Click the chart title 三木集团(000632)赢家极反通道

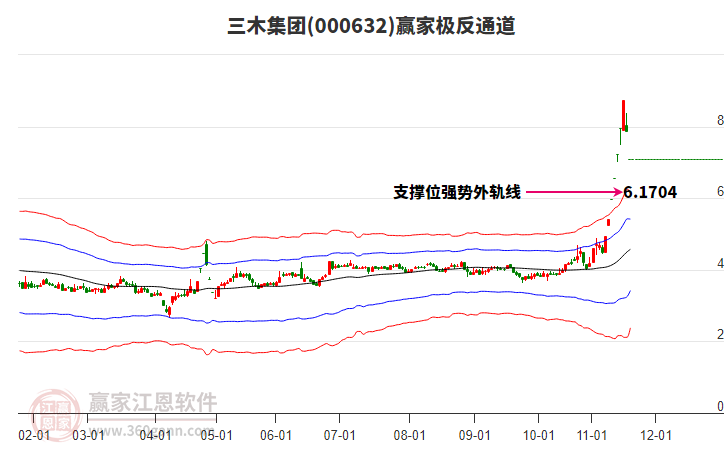[x=371, y=26]
